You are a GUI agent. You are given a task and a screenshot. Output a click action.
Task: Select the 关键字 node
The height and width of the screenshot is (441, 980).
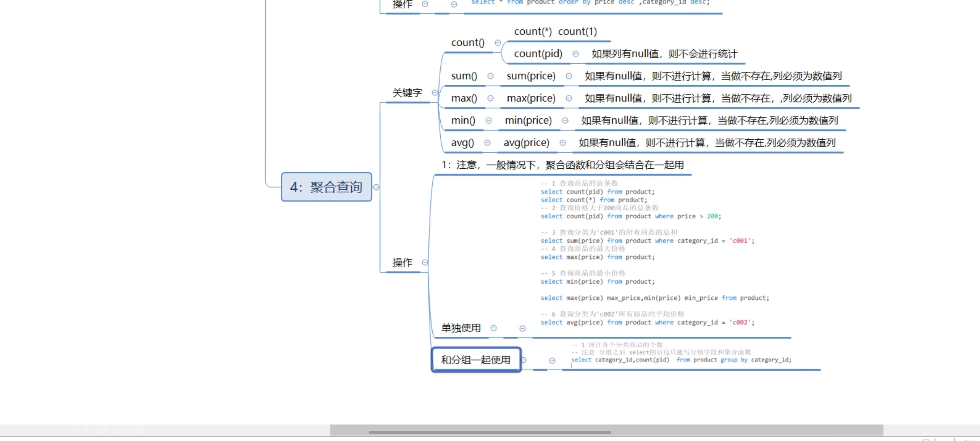[407, 92]
